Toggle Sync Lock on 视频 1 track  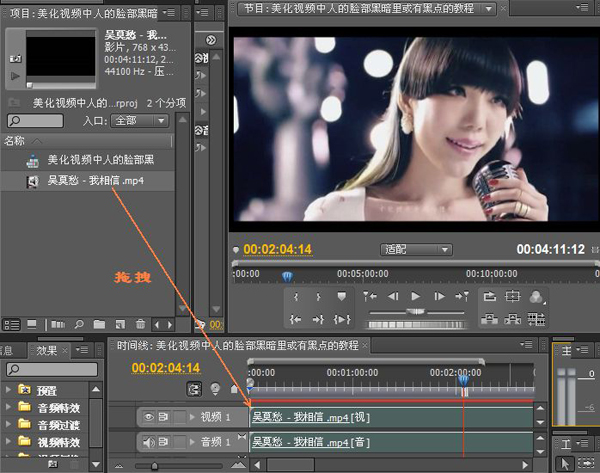point(163,417)
